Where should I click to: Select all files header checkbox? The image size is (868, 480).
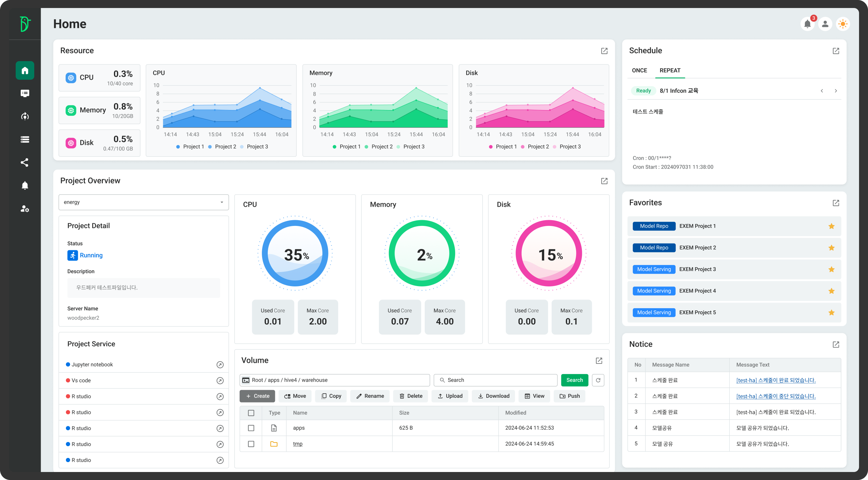point(251,413)
